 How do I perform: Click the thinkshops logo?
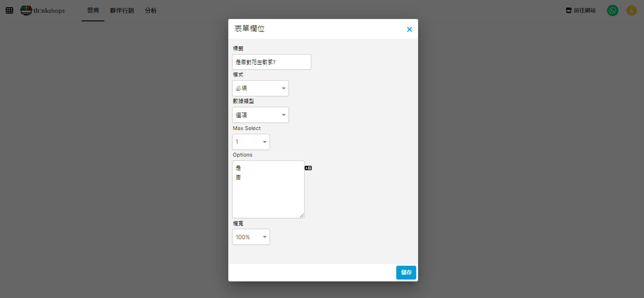click(43, 10)
